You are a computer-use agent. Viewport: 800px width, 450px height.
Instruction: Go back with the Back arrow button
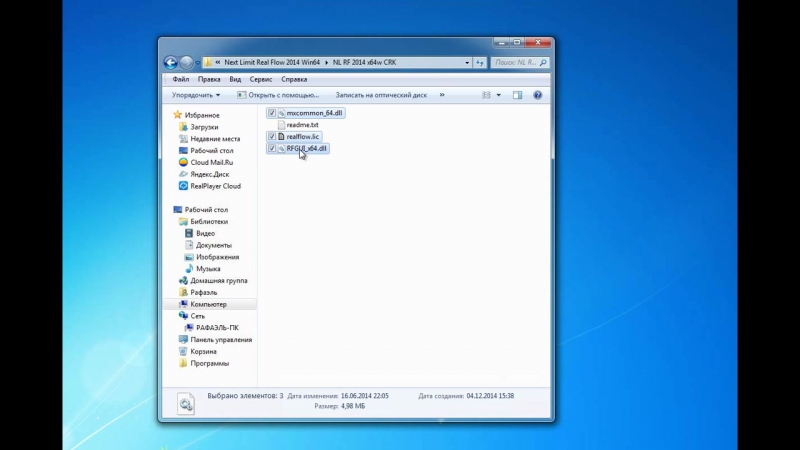coord(170,62)
